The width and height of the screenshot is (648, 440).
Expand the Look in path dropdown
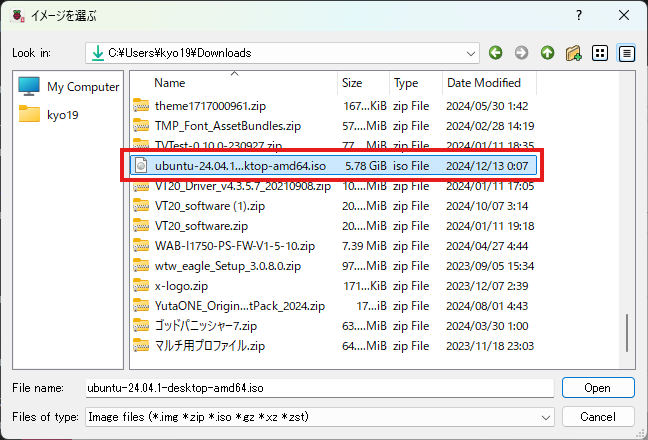(470, 53)
